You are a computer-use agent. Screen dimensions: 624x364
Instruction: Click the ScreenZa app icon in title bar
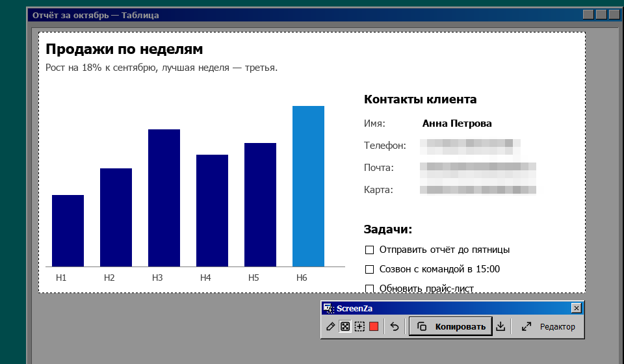pos(328,308)
